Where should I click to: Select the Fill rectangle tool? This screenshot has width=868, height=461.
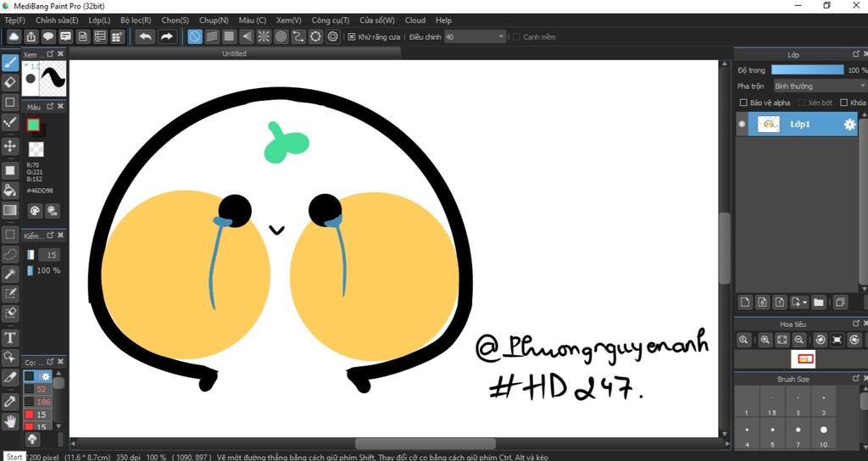[10, 170]
